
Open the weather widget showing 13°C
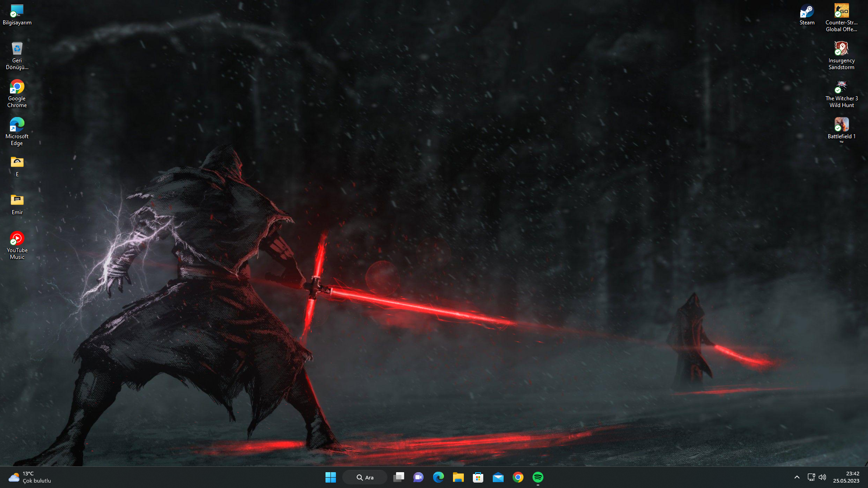pyautogui.click(x=29, y=477)
